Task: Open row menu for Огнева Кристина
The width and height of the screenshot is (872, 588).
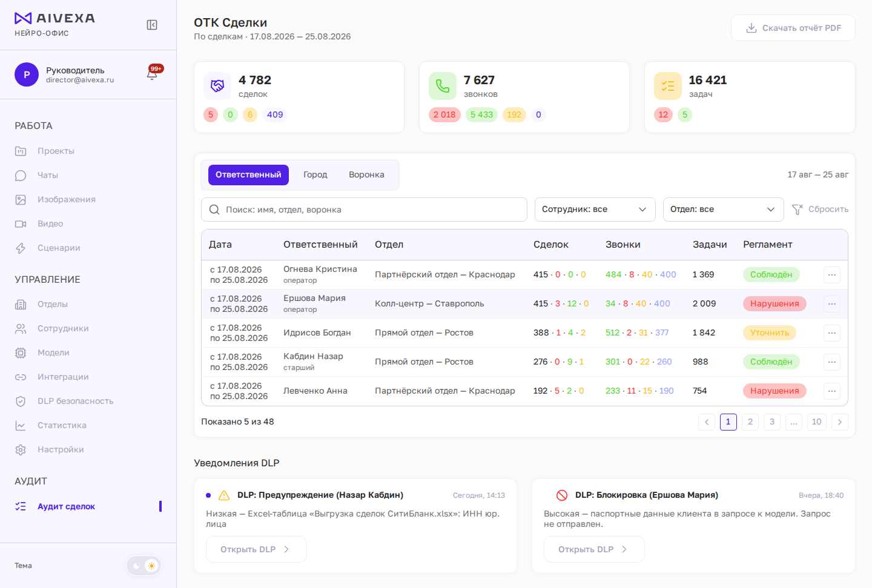Action: [x=832, y=275]
